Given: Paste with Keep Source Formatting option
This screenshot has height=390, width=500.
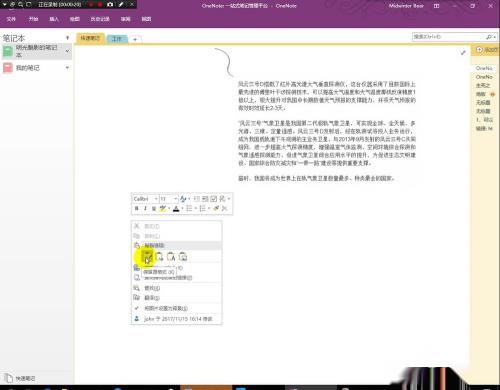Looking at the screenshot, I should pyautogui.click(x=148, y=257).
